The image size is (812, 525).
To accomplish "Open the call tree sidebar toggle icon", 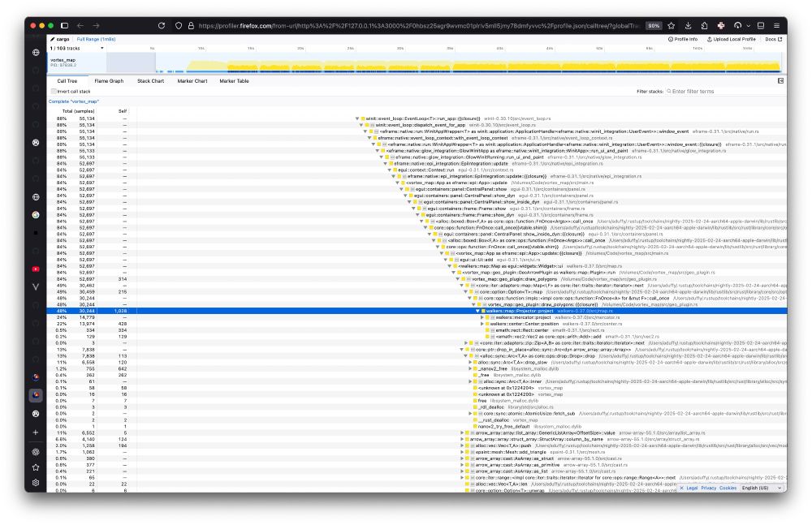I will (780, 81).
